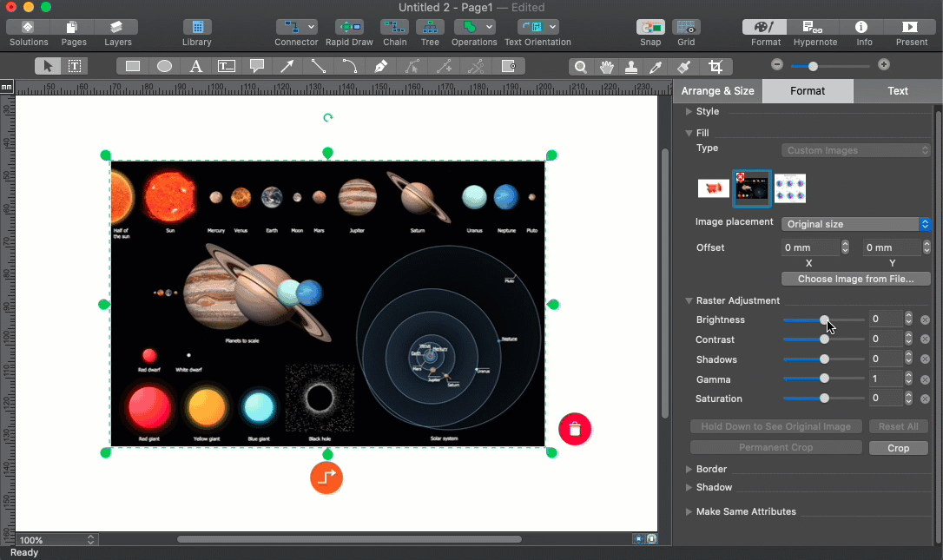Select the Connector tool
Image resolution: width=943 pixels, height=560 pixels.
pyautogui.click(x=291, y=27)
